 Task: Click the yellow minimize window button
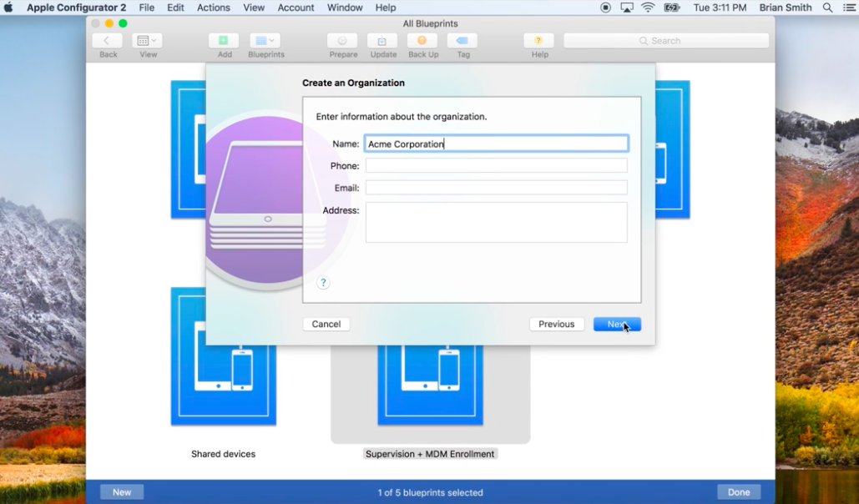pos(109,23)
